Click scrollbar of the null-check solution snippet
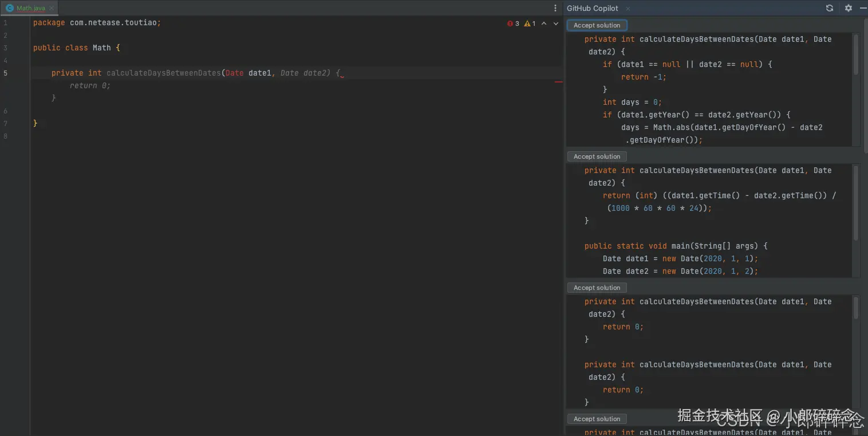 (x=856, y=54)
